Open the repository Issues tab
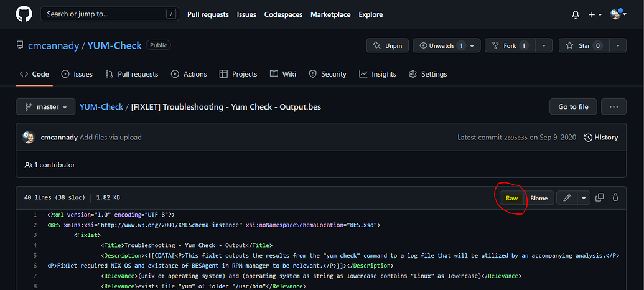Image resolution: width=644 pixels, height=290 pixels. pos(77,74)
